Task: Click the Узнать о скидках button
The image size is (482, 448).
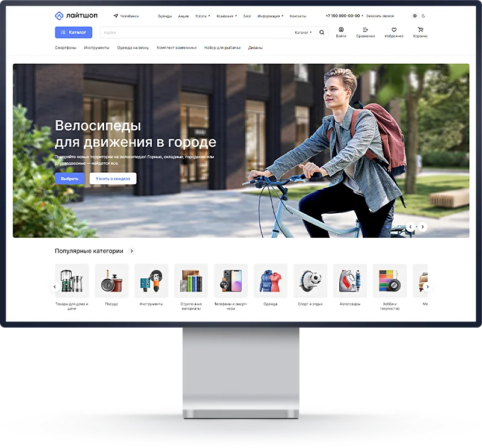Action: point(113,179)
